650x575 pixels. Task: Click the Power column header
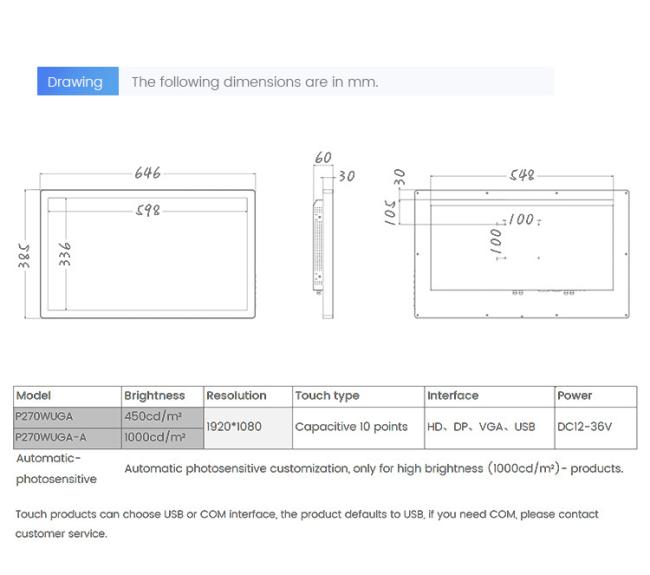click(575, 396)
